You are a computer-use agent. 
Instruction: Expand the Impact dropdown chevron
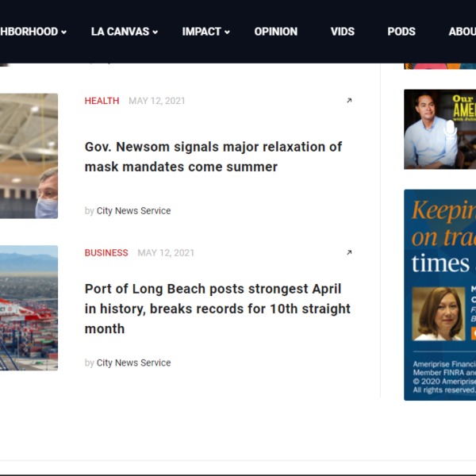coord(227,33)
